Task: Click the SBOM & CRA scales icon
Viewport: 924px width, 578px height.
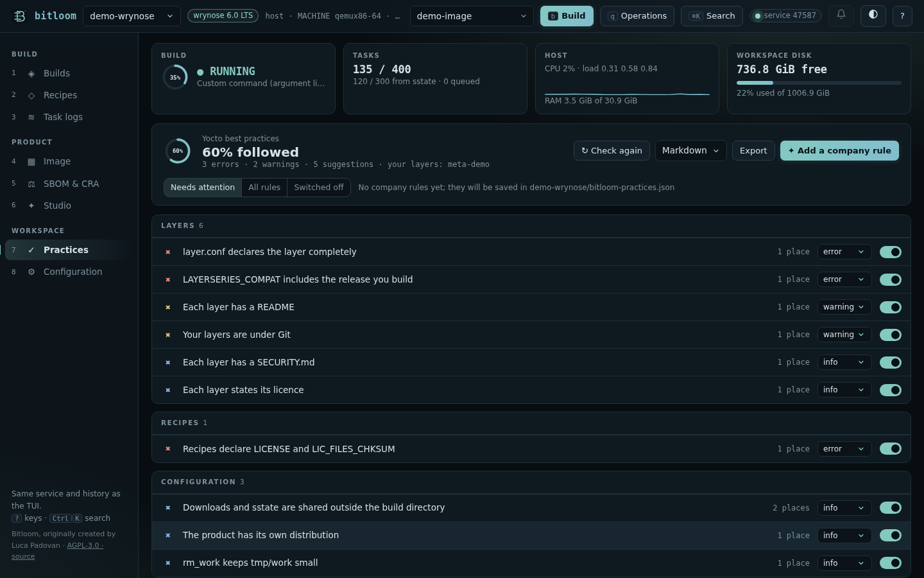Action: (x=31, y=184)
